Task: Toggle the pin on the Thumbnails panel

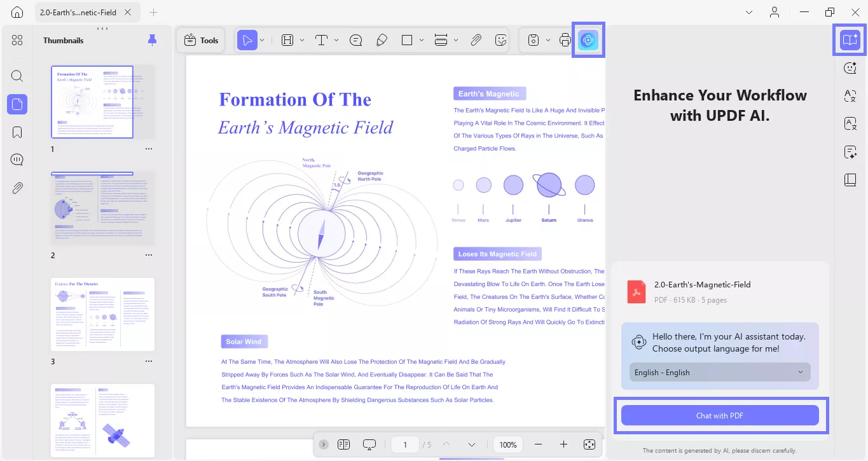Action: point(152,41)
